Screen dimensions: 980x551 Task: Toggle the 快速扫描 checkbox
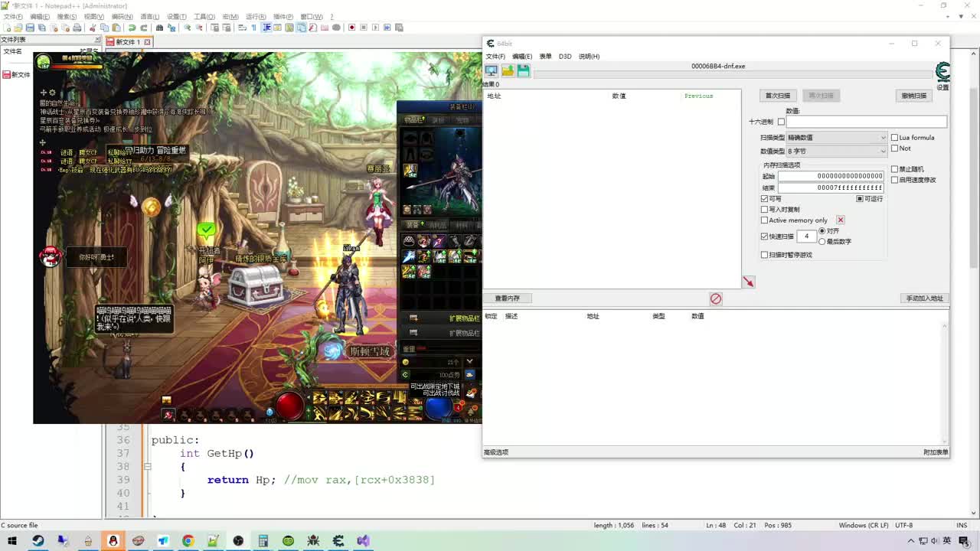coord(764,236)
